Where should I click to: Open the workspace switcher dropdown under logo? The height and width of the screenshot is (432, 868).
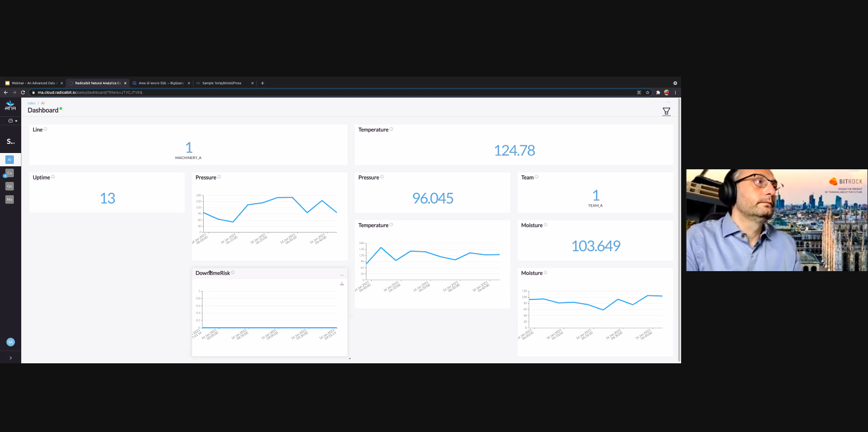pos(12,121)
